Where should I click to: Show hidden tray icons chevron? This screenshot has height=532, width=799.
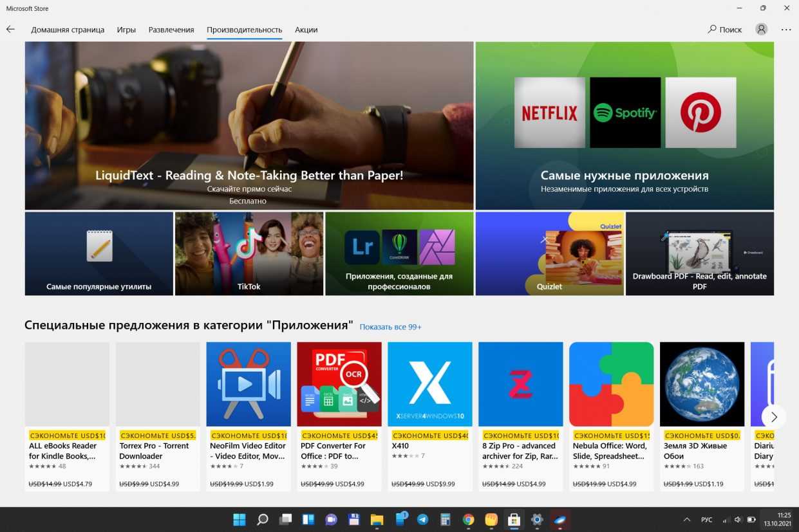pyautogui.click(x=686, y=519)
